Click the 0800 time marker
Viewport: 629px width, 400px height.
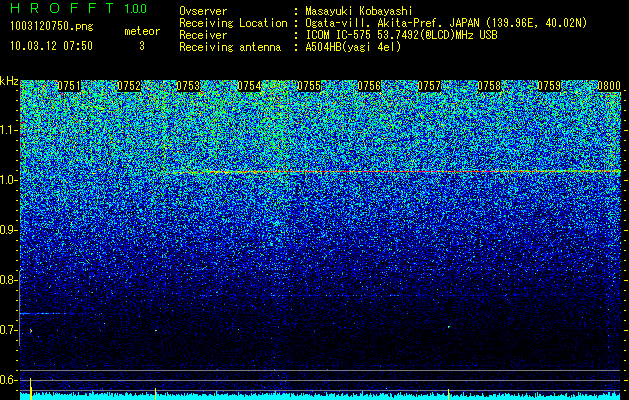609,86
